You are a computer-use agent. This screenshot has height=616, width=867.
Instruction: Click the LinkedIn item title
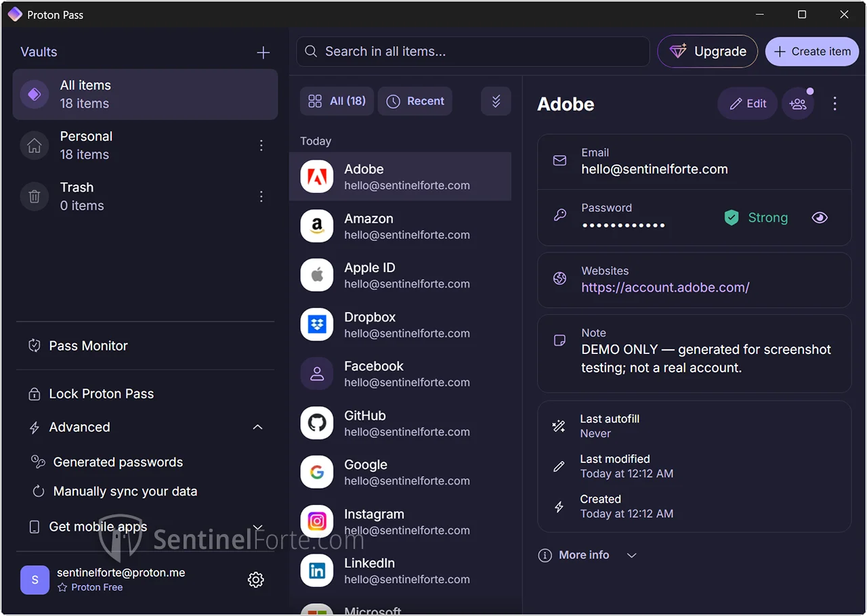coord(369,563)
